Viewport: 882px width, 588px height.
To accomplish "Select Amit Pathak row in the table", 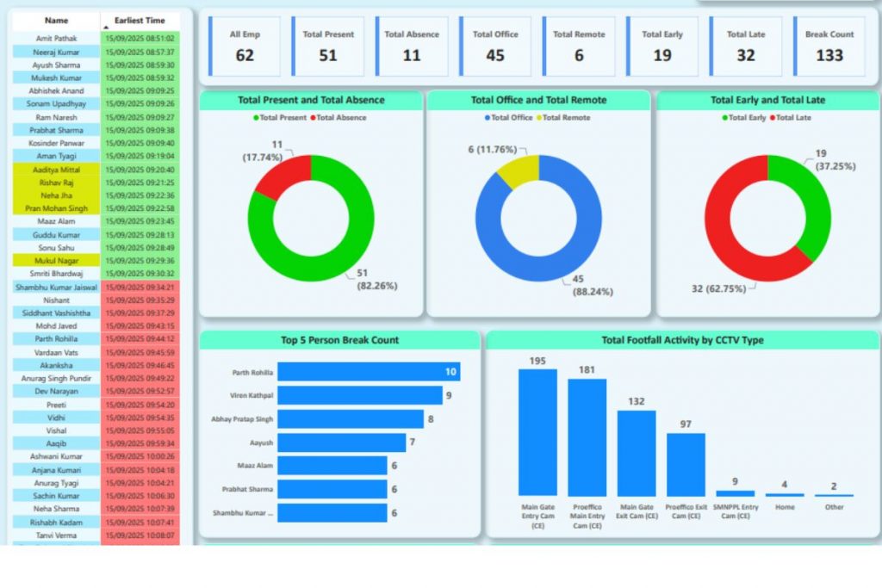I will (57, 39).
